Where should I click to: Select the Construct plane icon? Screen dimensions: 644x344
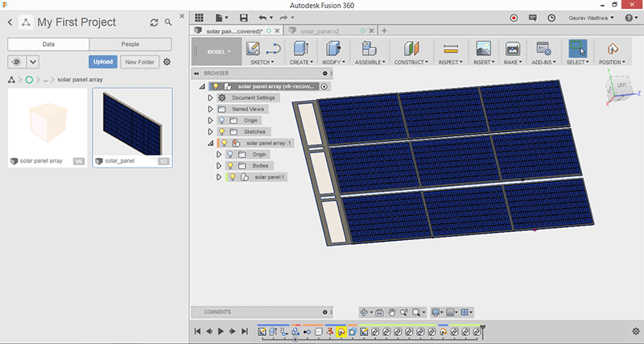tap(411, 50)
